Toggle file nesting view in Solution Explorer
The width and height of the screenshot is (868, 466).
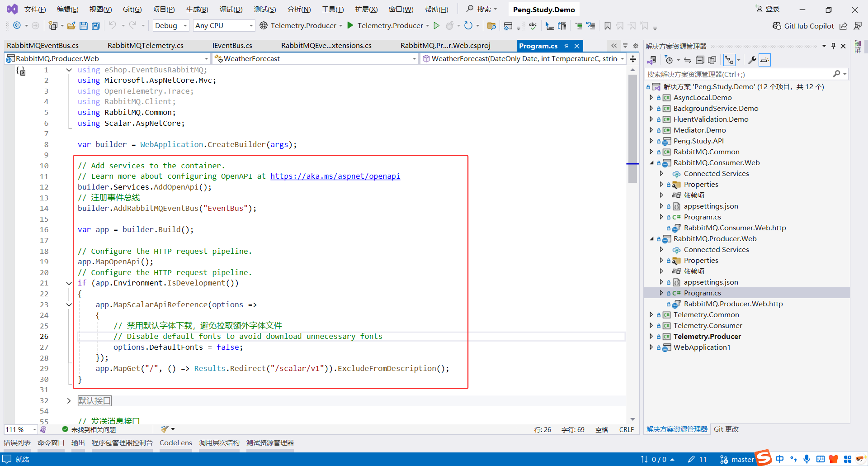729,60
